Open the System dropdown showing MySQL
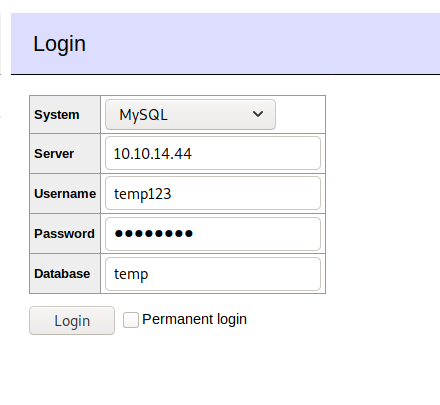The width and height of the screenshot is (440, 405). coord(190,114)
